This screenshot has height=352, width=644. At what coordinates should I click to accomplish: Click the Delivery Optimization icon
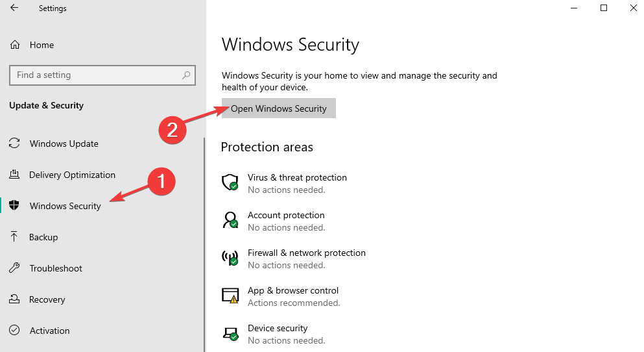click(x=14, y=174)
